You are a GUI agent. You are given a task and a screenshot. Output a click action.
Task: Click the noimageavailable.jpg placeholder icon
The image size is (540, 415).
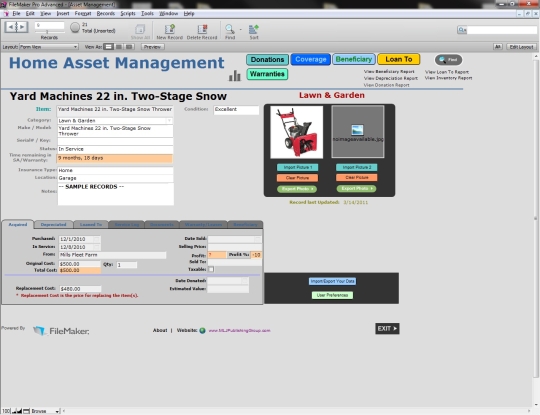tap(357, 130)
